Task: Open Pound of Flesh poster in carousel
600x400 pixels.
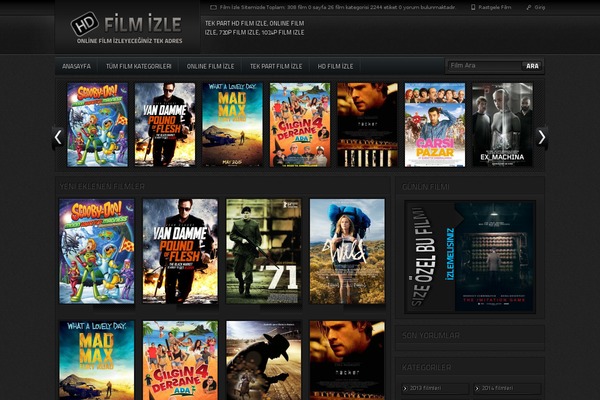Action: 165,125
